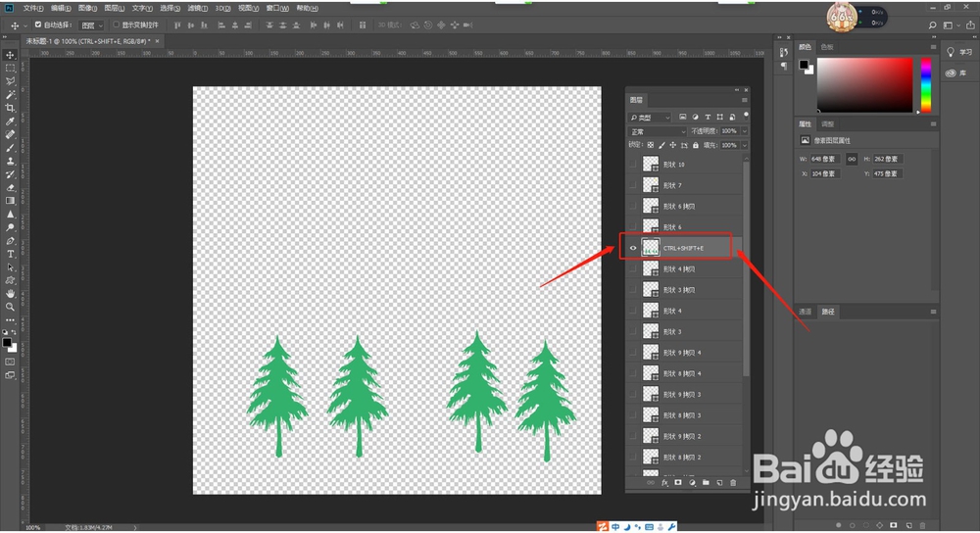Viewport: 980px width, 533px height.
Task: Switch to the 调整 tab
Action: [827, 124]
